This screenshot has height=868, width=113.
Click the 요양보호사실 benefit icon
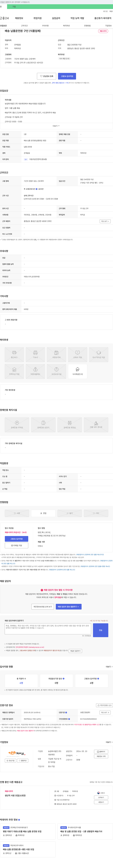(56, 371)
